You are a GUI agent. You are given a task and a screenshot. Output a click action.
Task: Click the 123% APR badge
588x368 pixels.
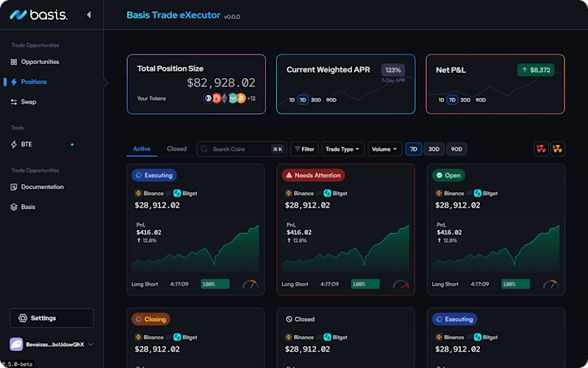tap(393, 70)
